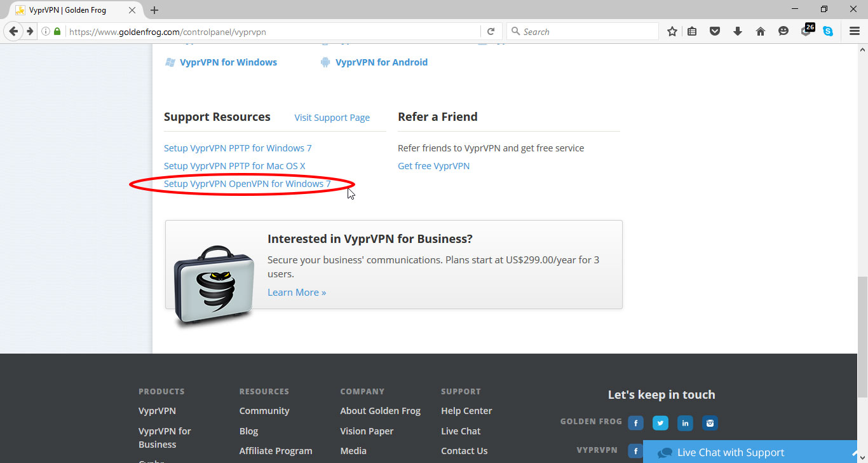Viewport: 868px width, 463px height.
Task: Click the Refer a Friend heading
Action: click(x=438, y=117)
